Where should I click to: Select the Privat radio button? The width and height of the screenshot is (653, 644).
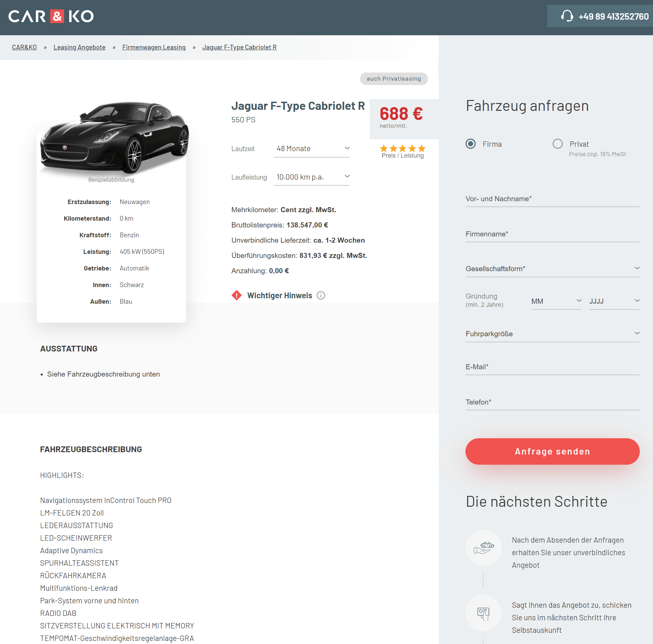(558, 144)
